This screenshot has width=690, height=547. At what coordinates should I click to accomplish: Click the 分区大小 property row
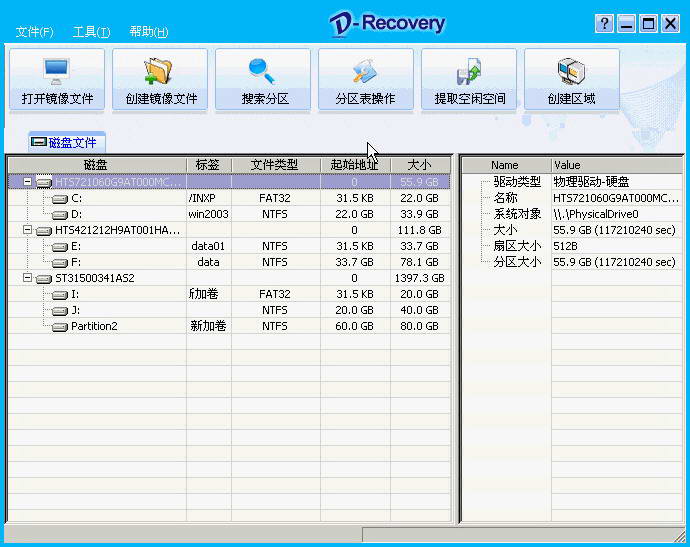(x=517, y=263)
